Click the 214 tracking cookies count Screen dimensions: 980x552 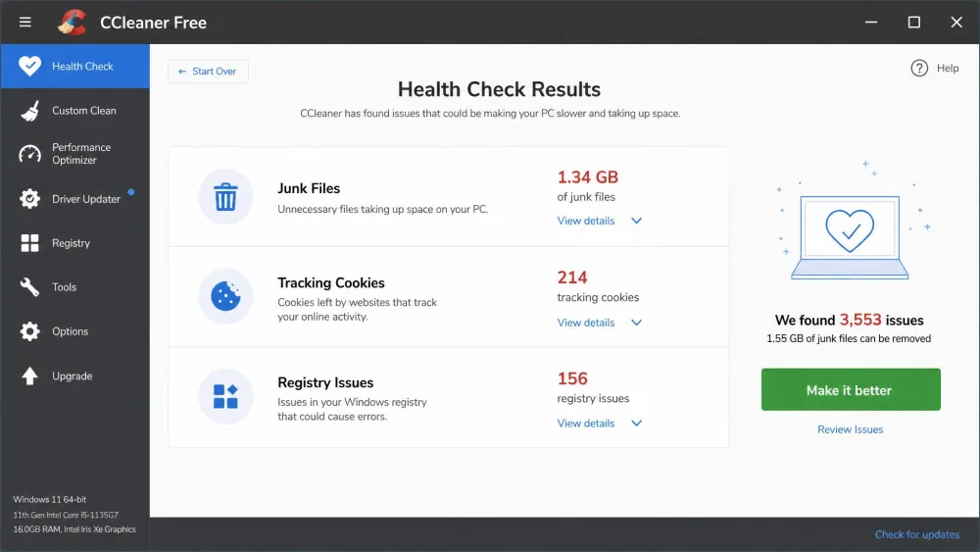(x=572, y=277)
